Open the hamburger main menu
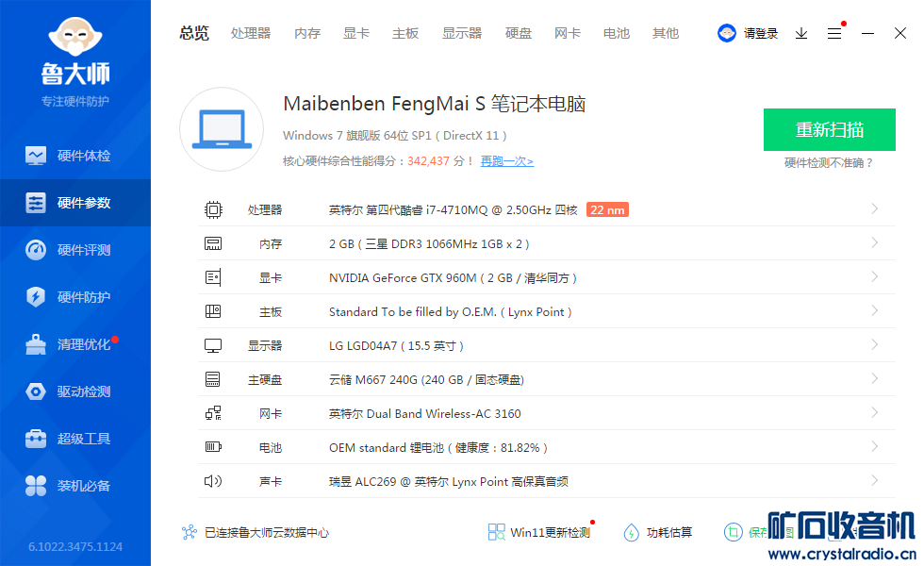This screenshot has height=566, width=924. (834, 34)
